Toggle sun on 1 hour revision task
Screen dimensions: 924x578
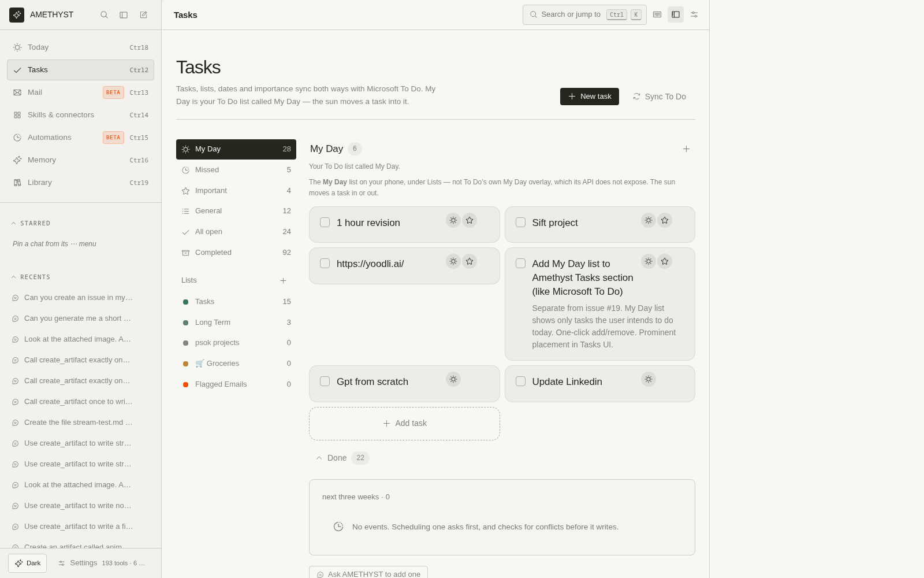click(x=453, y=220)
